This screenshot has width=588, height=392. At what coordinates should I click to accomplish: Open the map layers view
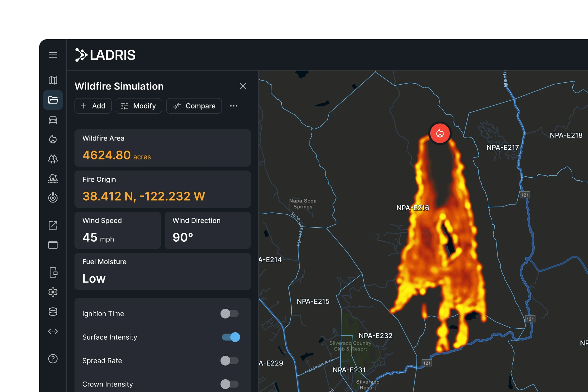(x=53, y=80)
